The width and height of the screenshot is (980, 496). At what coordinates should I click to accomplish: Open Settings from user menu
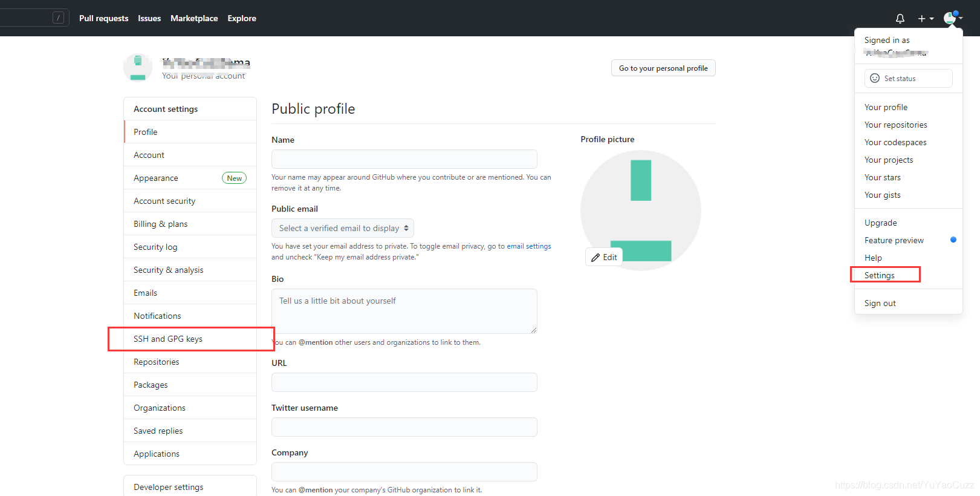[x=909, y=275]
